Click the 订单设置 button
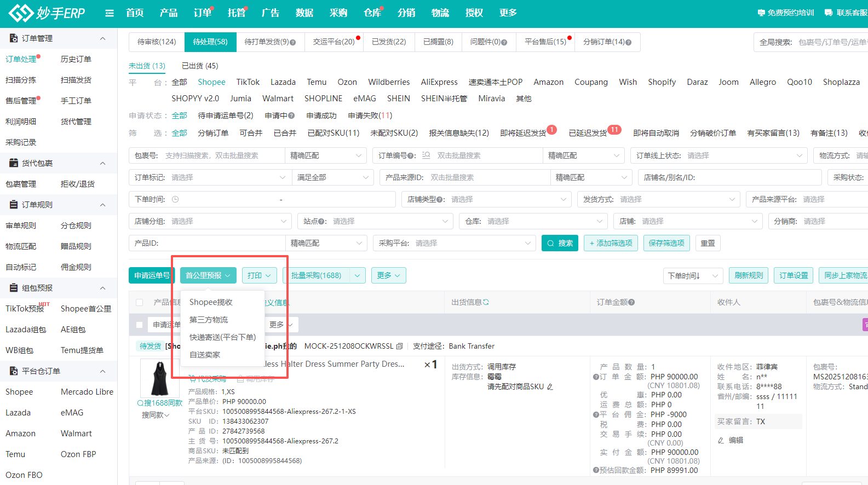 pos(794,275)
